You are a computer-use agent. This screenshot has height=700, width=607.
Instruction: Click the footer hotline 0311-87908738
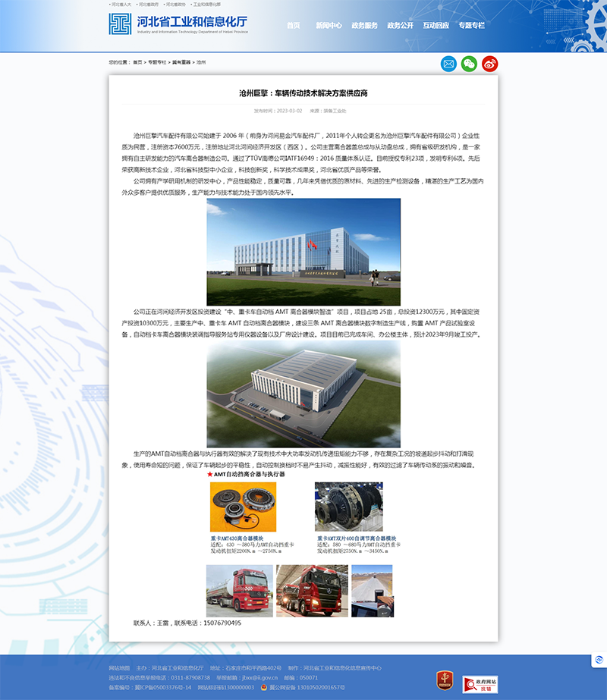[x=190, y=678]
